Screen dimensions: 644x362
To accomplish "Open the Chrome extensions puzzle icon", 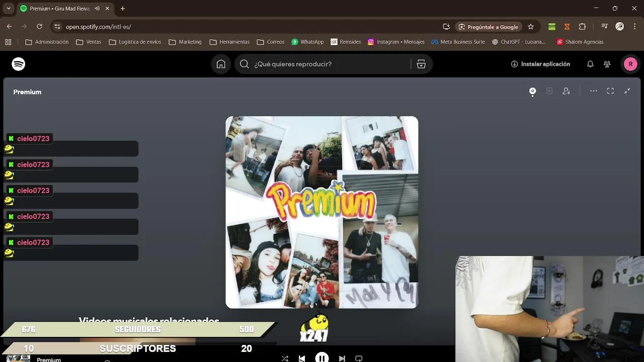I will point(583,27).
